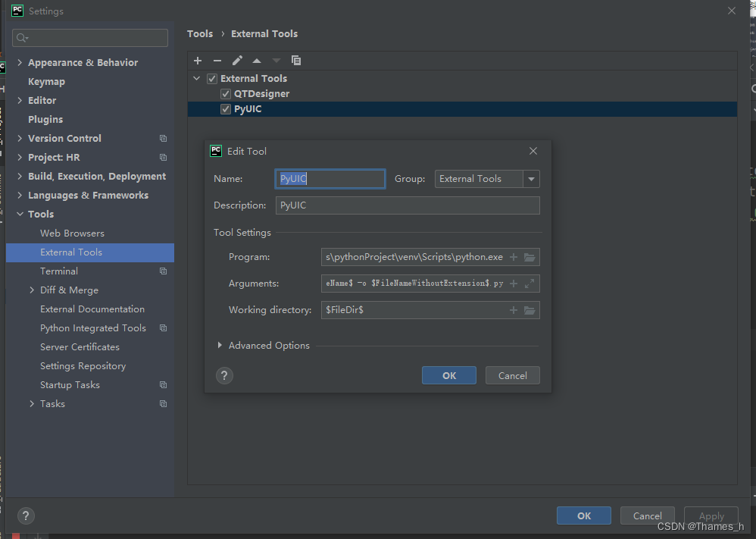The height and width of the screenshot is (539, 756).
Task: Click Cancel in Settings window
Action: pos(647,515)
